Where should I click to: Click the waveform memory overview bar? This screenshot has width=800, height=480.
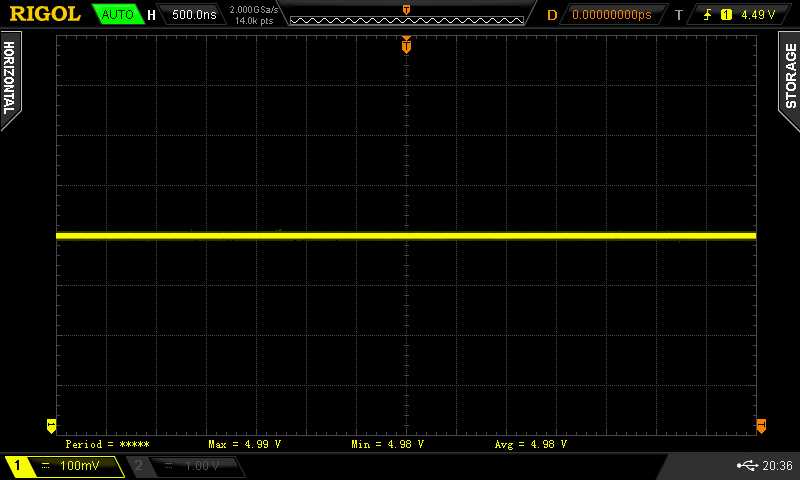click(x=407, y=20)
